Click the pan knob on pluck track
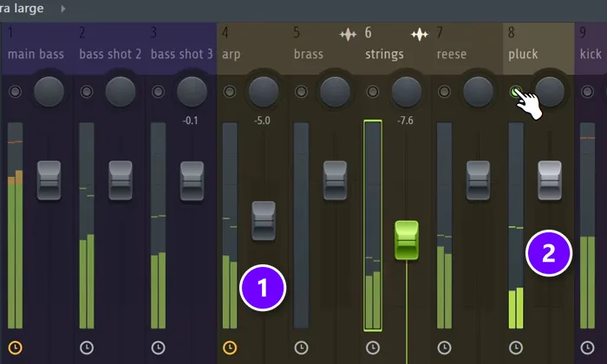Screen dimensions: 607x364 550,92
